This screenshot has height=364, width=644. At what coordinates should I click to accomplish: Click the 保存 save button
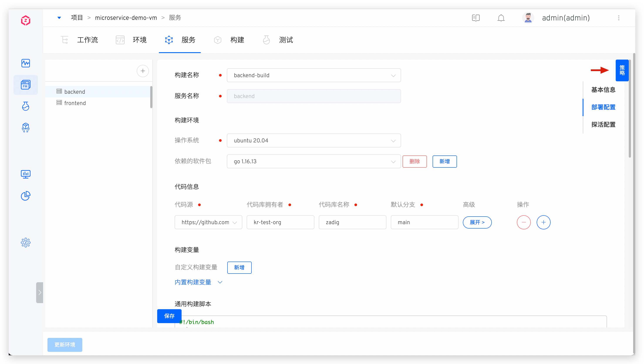169,316
